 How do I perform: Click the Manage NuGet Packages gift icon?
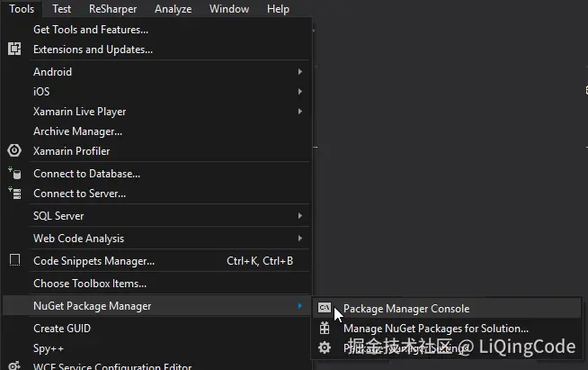pyautogui.click(x=325, y=328)
